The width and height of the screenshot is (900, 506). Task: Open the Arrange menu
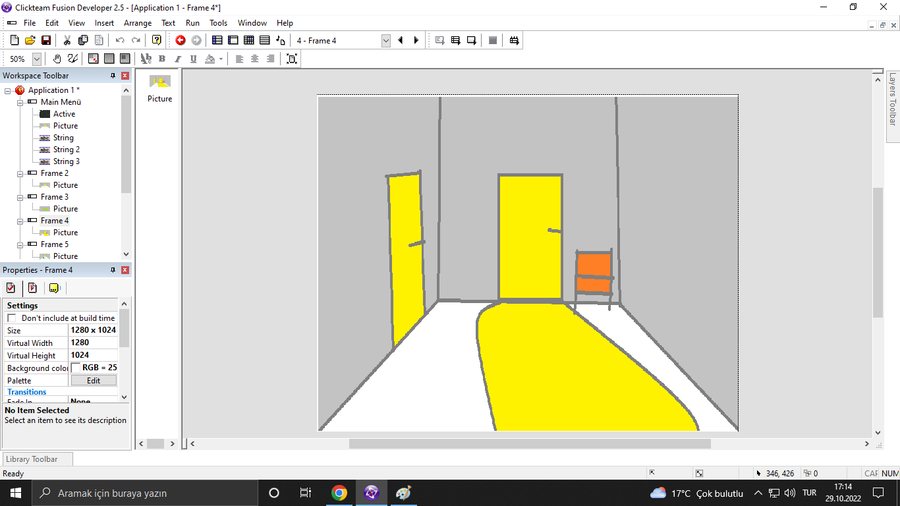pyautogui.click(x=138, y=23)
